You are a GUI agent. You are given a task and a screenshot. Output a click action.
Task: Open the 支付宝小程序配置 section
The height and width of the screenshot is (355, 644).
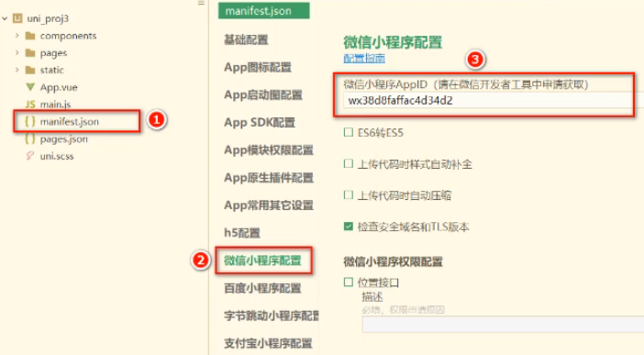pyautogui.click(x=268, y=343)
